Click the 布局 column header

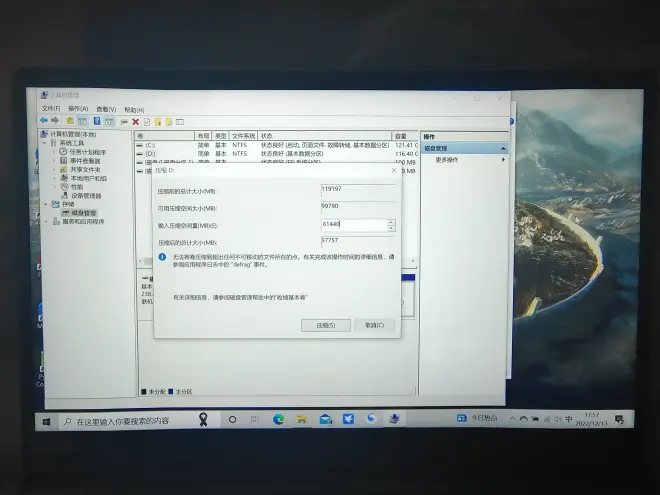coord(203,136)
